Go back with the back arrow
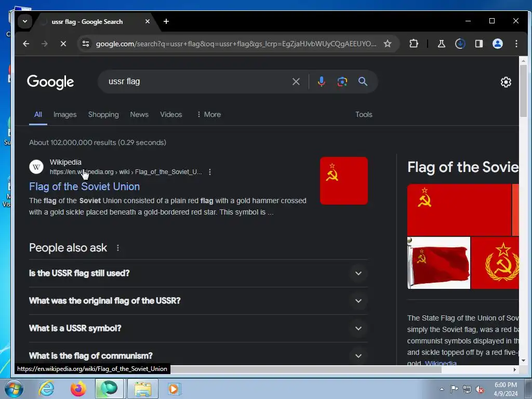Image resolution: width=532 pixels, height=399 pixels. 26,44
